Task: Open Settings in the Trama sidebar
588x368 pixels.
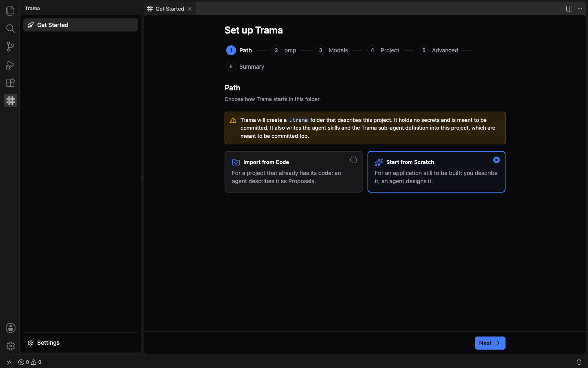Action: [x=81, y=343]
